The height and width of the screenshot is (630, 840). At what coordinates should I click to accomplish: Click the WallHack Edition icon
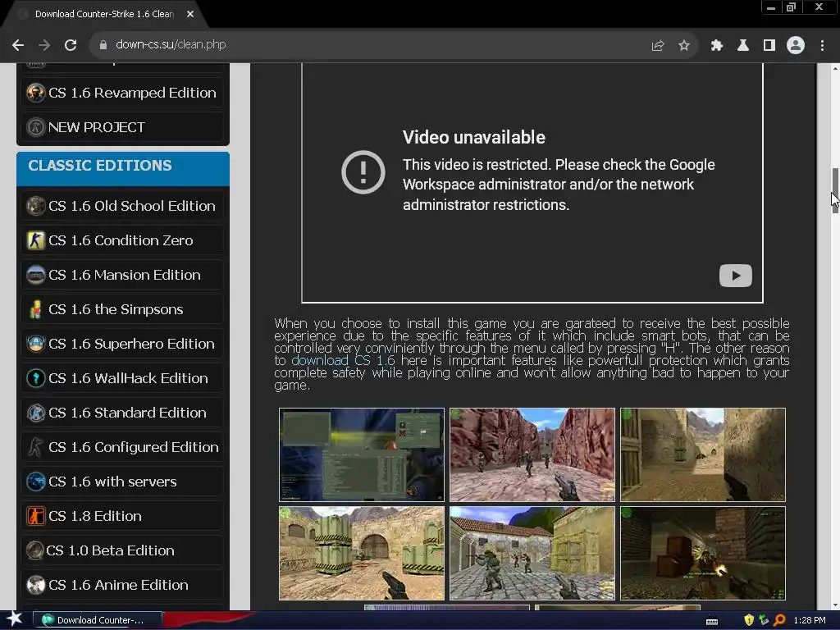point(35,377)
